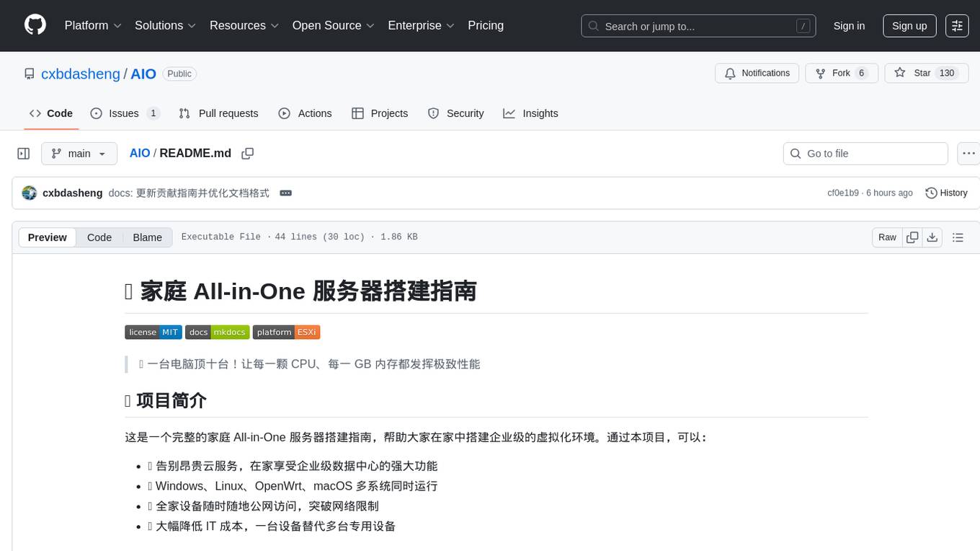The width and height of the screenshot is (980, 551).
Task: Click the docs mkdocs badge
Action: 218,332
